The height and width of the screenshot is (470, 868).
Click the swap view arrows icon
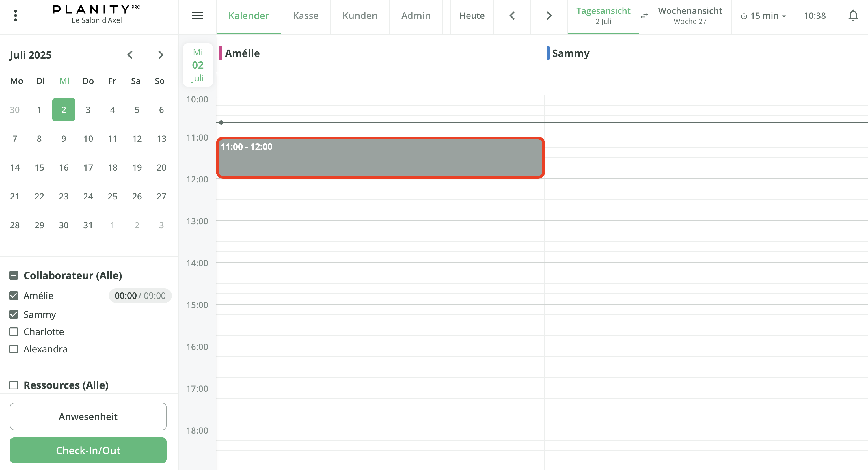(644, 16)
